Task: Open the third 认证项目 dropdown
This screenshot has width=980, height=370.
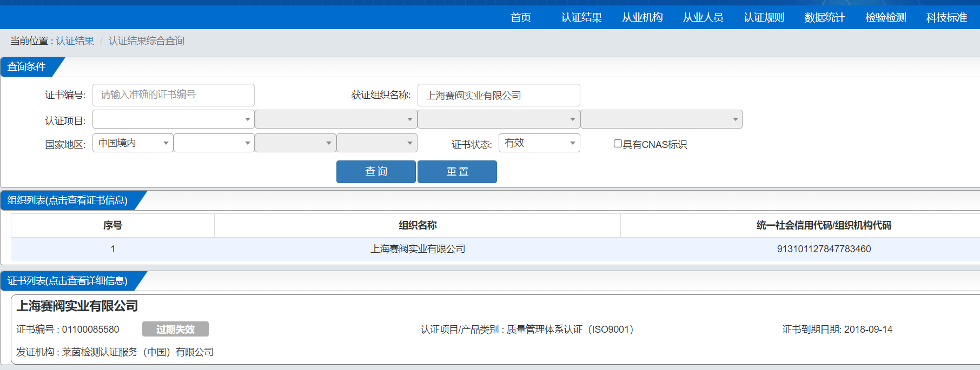Action: pyautogui.click(x=499, y=119)
